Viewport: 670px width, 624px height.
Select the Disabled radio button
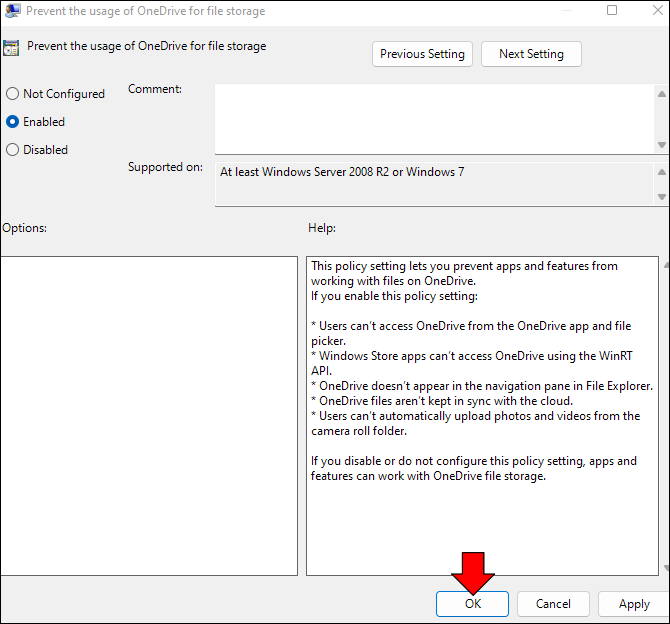point(13,150)
